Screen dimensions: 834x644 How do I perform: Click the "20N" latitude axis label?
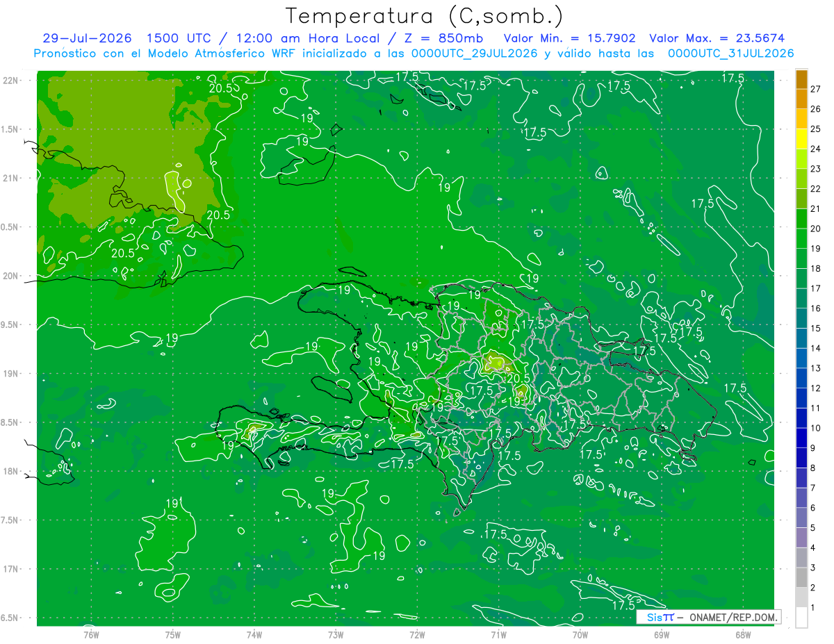10,276
